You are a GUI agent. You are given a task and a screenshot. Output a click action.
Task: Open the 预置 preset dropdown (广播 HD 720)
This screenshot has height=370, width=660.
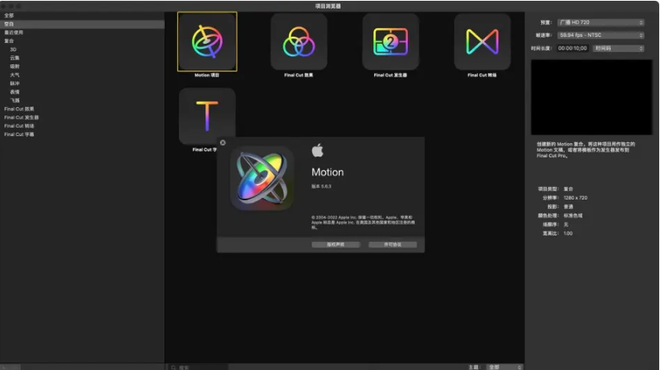(601, 22)
